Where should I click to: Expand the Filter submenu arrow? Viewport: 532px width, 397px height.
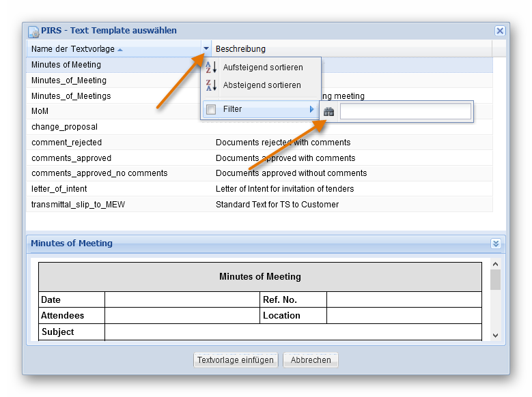(311, 109)
